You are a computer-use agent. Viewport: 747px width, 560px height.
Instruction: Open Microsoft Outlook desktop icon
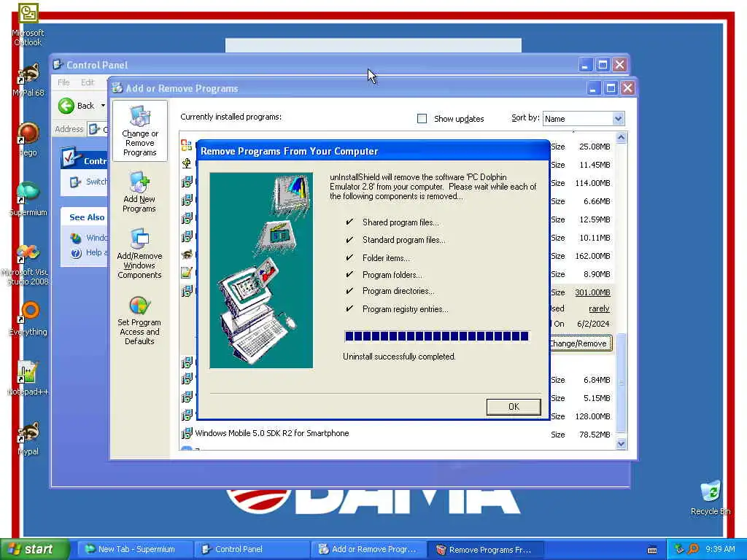(28, 25)
